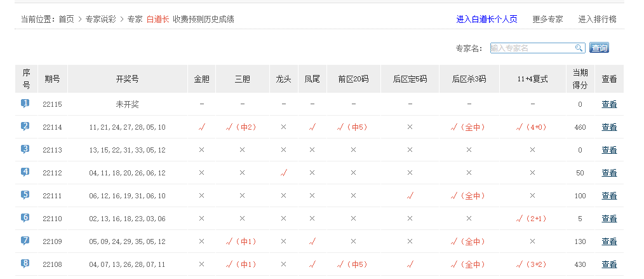The image size is (644, 279).
Task: Click 查看 for issue 22114
Action: coord(609,127)
